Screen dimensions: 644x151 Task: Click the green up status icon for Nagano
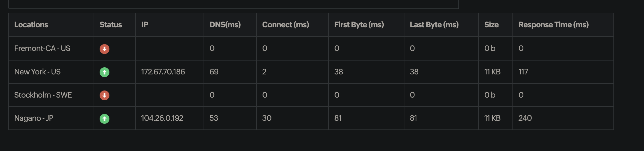click(104, 119)
